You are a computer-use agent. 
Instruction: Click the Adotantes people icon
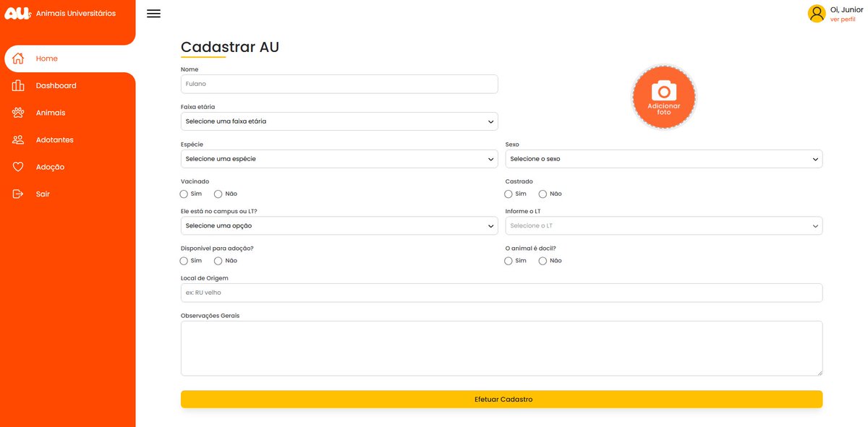(18, 139)
